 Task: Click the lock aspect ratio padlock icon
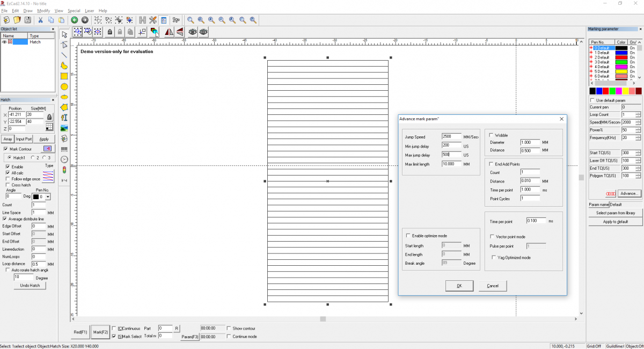(x=49, y=117)
